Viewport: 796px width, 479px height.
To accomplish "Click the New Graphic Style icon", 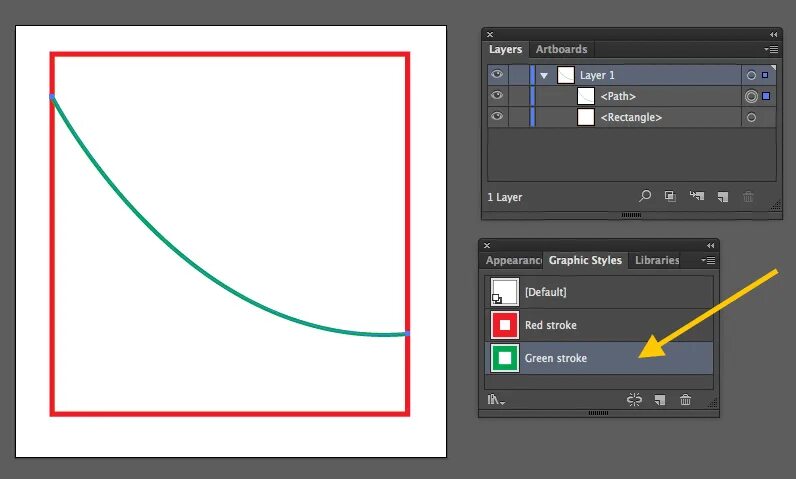I will (660, 400).
